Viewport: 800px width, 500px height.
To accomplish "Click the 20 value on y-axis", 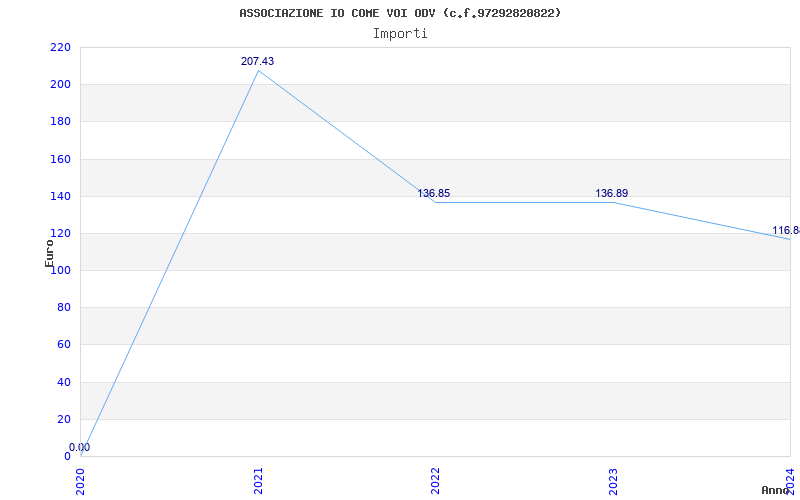I will pos(64,419).
